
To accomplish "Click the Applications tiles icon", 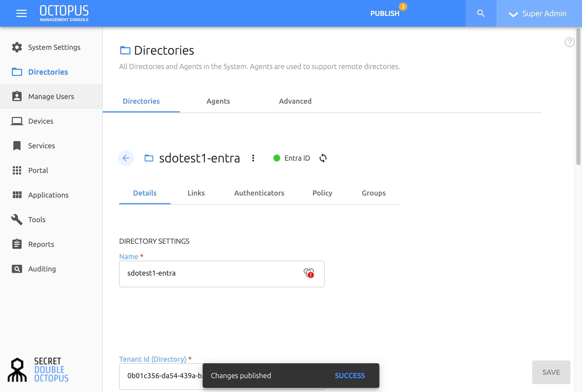I will point(17,195).
